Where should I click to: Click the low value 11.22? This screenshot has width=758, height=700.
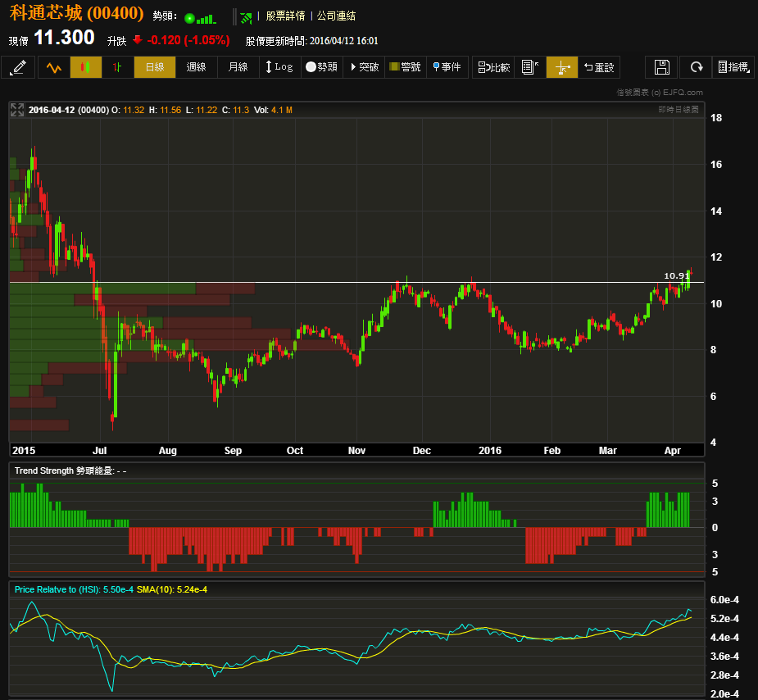(x=207, y=110)
